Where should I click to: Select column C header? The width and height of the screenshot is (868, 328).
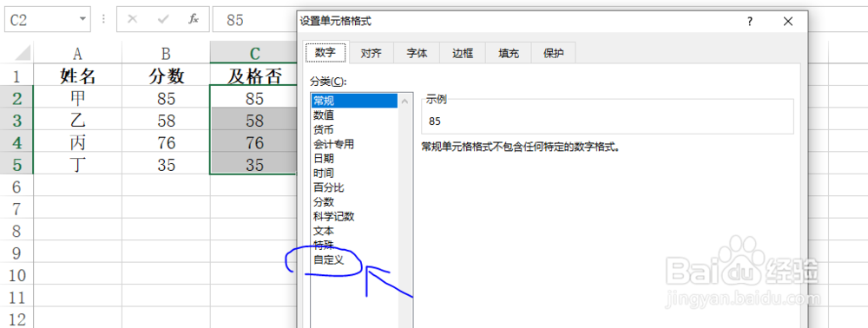(x=253, y=53)
